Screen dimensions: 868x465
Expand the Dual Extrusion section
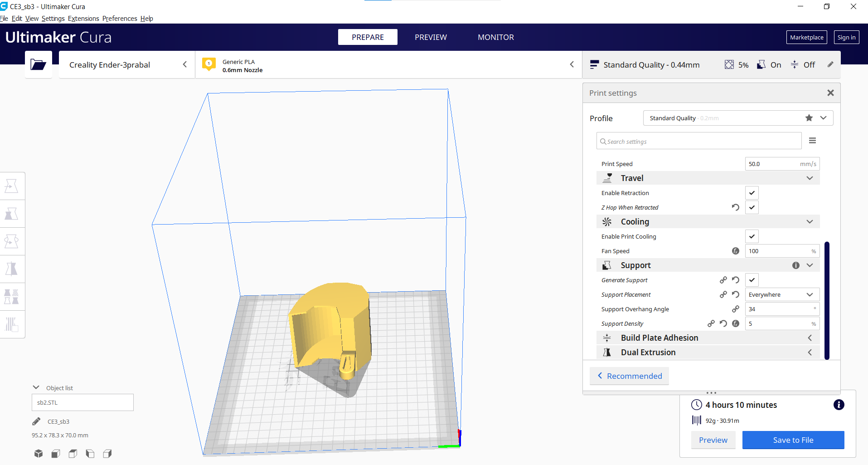coord(708,352)
